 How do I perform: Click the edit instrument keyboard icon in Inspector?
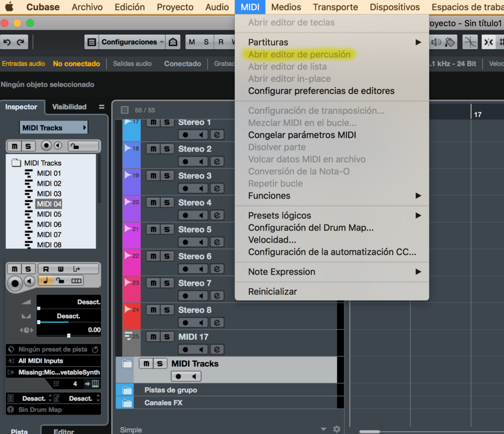pos(95,384)
